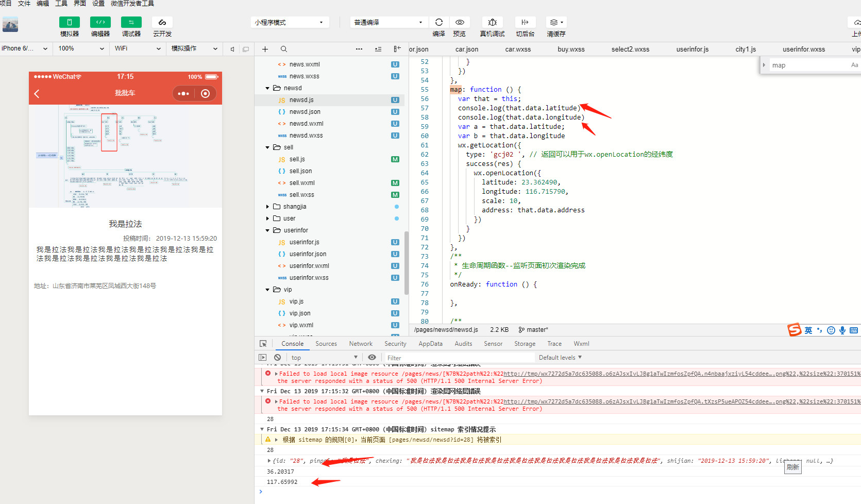Select the inspect element icon
This screenshot has height=504, width=861.
point(263,344)
